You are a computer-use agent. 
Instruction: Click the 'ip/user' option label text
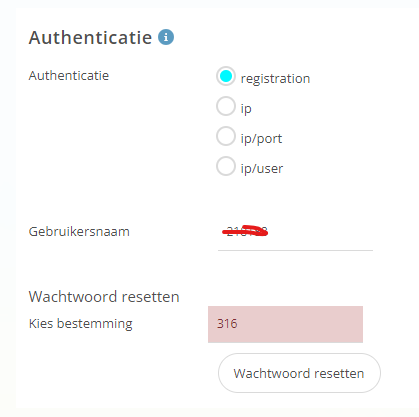coord(262,169)
